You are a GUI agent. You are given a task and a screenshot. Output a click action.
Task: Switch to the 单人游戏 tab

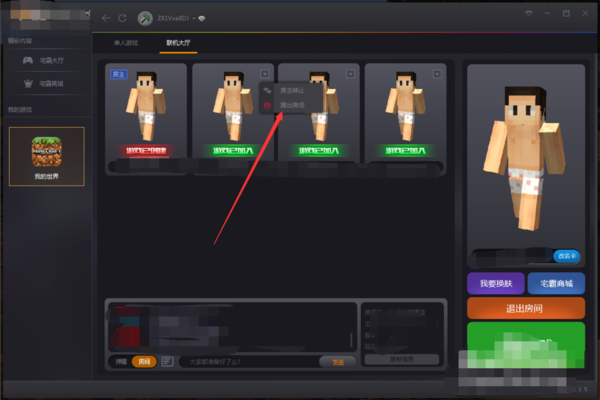(x=124, y=44)
